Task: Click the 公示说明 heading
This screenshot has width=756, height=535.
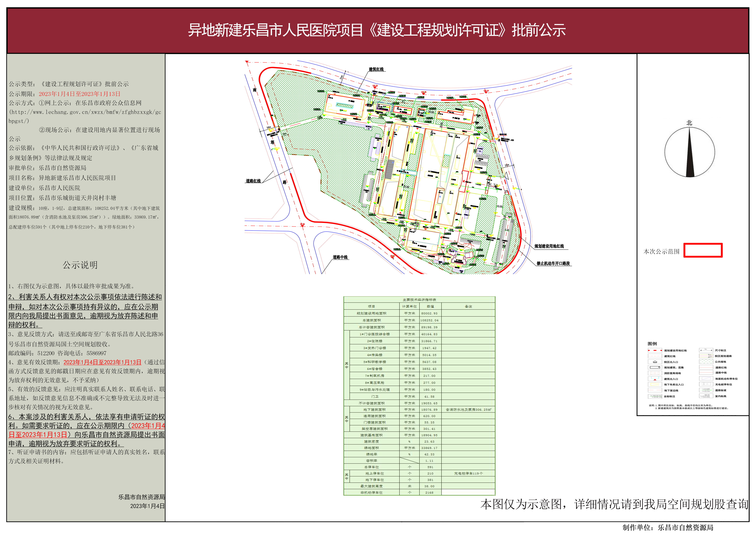Action: [x=80, y=265]
